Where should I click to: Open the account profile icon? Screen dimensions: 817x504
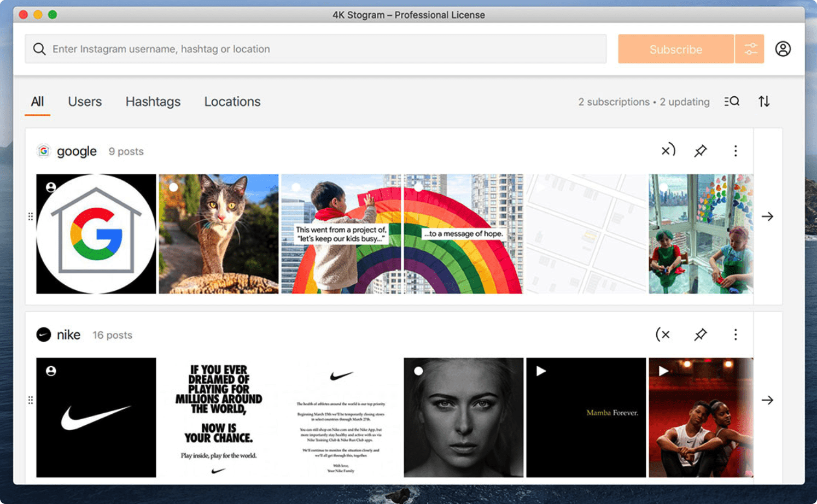(783, 49)
